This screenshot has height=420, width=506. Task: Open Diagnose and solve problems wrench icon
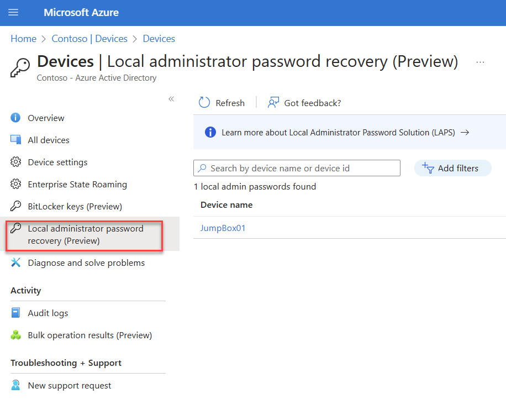pyautogui.click(x=15, y=262)
